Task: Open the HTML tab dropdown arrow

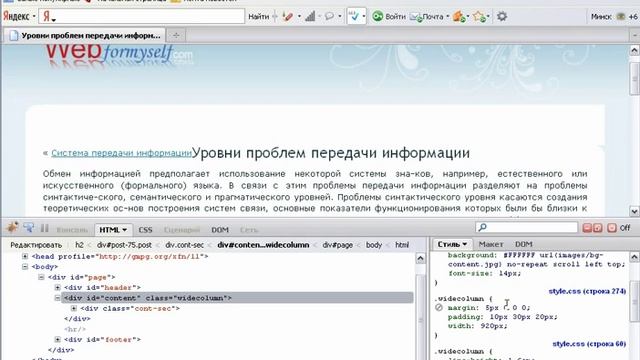Action: [x=125, y=230]
